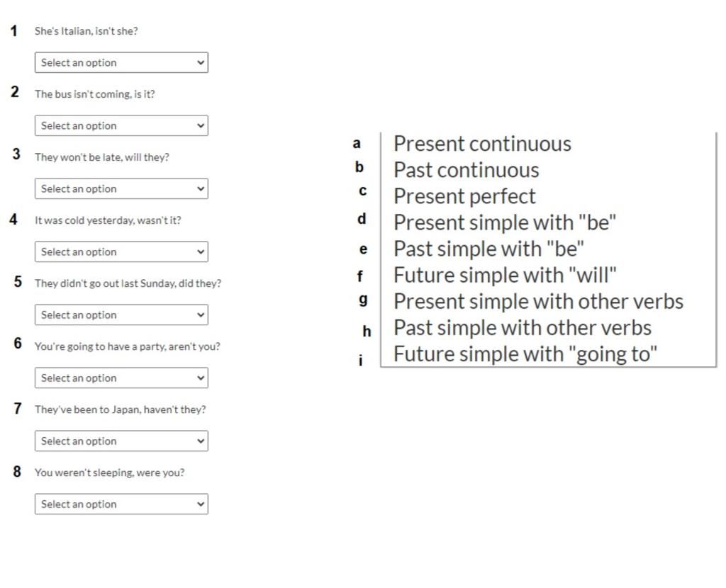The width and height of the screenshot is (726, 588).
Task: Open dropdown under 'They didn't go out'
Action: 121,315
